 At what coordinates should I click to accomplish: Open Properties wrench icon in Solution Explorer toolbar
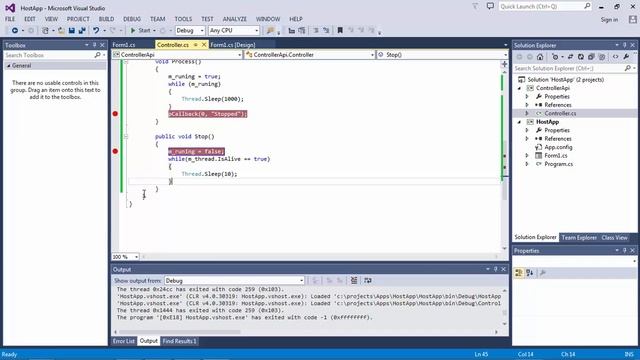tap(626, 57)
